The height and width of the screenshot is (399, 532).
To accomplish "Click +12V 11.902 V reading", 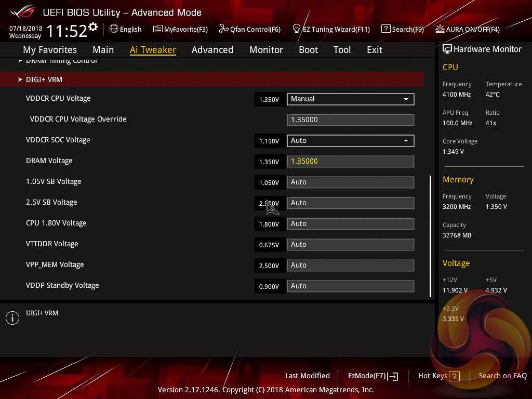I will tap(455, 290).
